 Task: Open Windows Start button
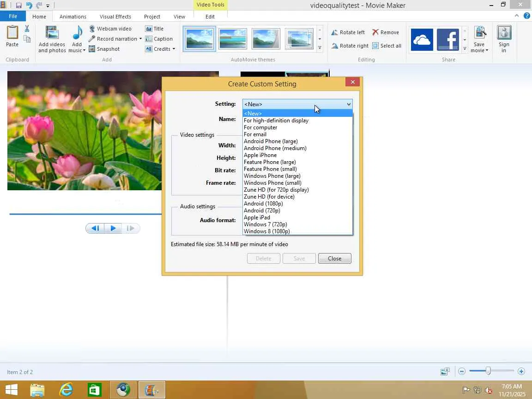click(11, 389)
